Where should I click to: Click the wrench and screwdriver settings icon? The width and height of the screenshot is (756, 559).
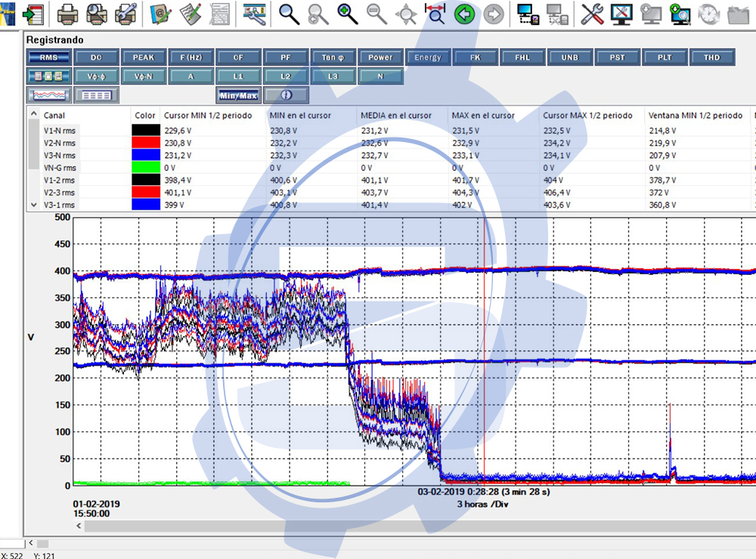(x=592, y=13)
